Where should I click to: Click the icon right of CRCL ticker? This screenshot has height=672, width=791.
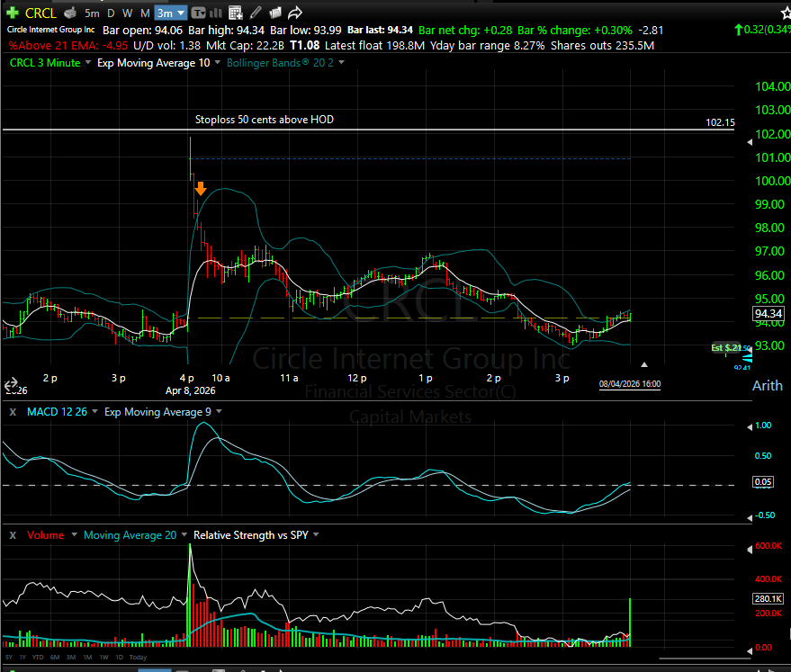68,13
